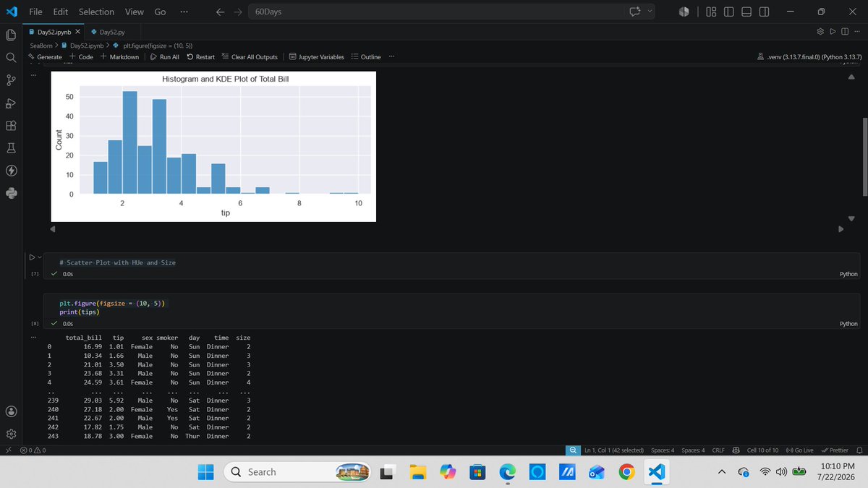This screenshot has height=488, width=868.
Task: Select the .venv Python 3.13.7 kernel picker
Action: pos(809,56)
